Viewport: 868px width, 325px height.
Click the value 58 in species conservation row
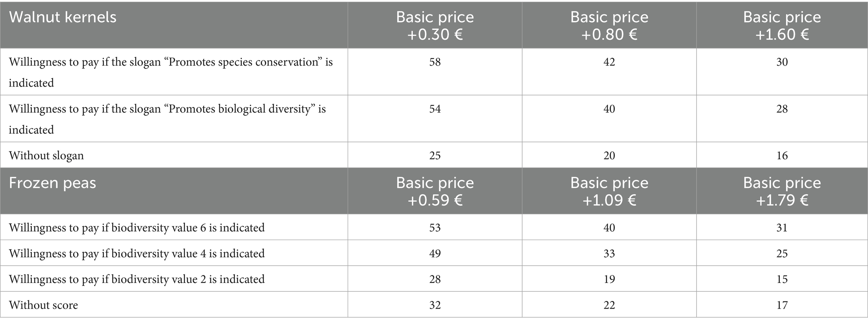[435, 62]
